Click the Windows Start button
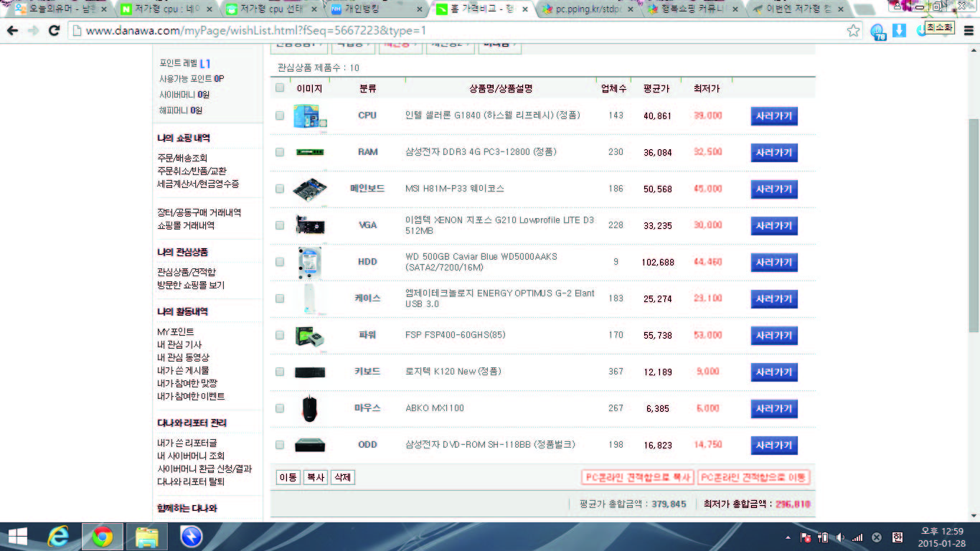The image size is (980, 551). 17,537
